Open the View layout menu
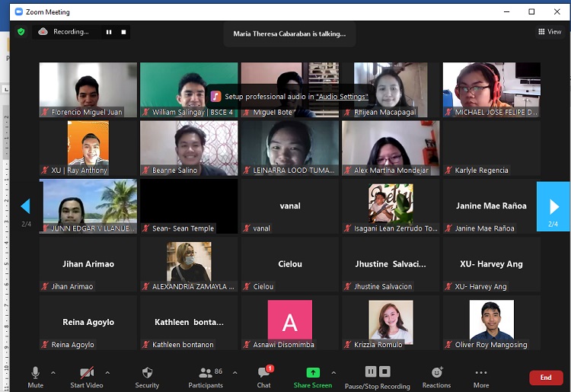The width and height of the screenshot is (571, 392). tap(550, 32)
